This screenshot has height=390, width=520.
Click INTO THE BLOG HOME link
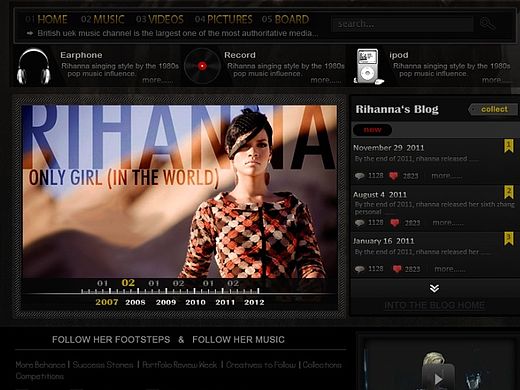434,305
